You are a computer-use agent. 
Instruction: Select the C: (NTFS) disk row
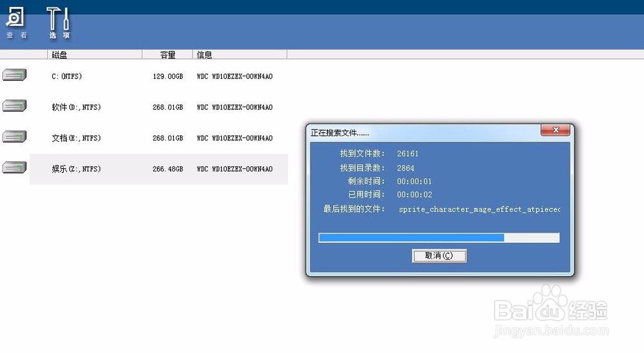click(158, 77)
